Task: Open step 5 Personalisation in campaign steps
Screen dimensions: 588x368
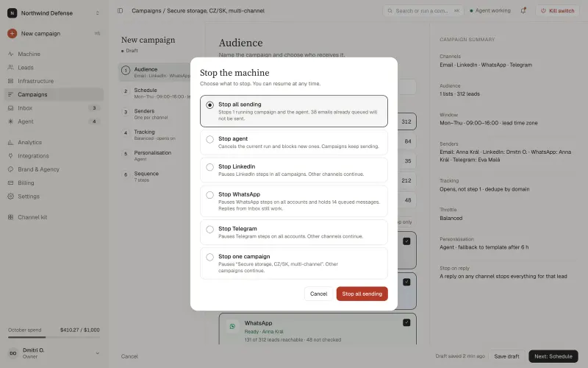Action: click(154, 155)
